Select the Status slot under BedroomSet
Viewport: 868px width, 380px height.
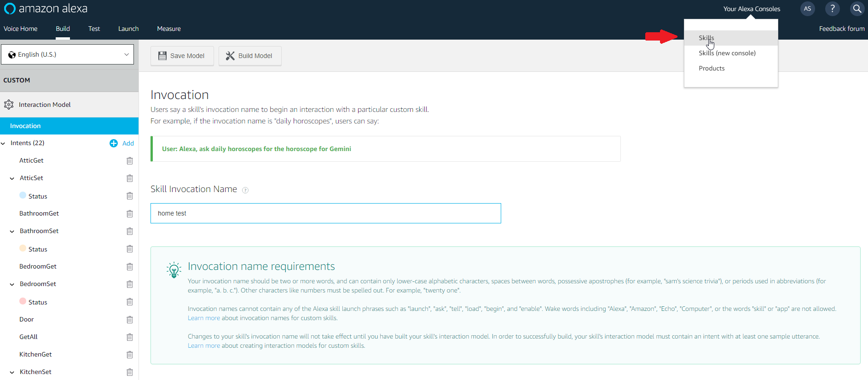pos(38,302)
